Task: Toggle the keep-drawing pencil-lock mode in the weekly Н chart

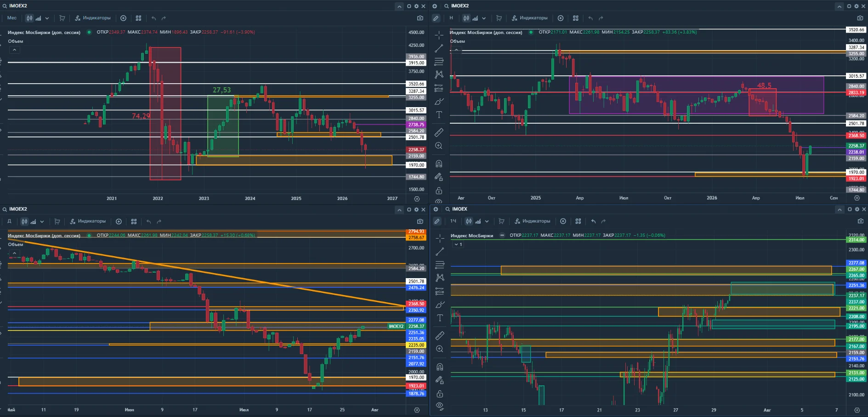Action: (x=439, y=177)
